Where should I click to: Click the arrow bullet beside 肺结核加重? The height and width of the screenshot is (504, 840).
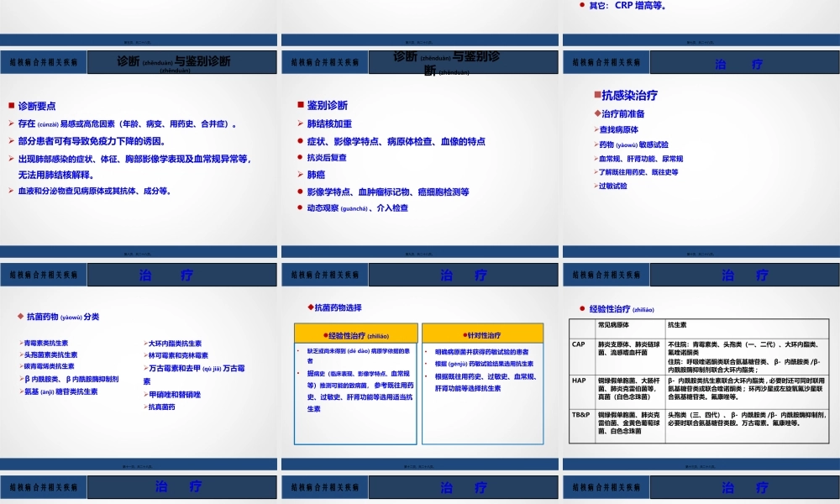[x=302, y=124]
